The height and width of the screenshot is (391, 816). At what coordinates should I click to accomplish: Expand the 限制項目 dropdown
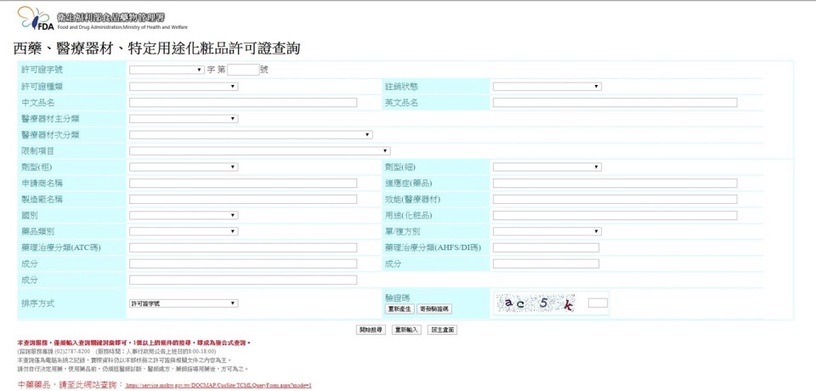[260, 151]
